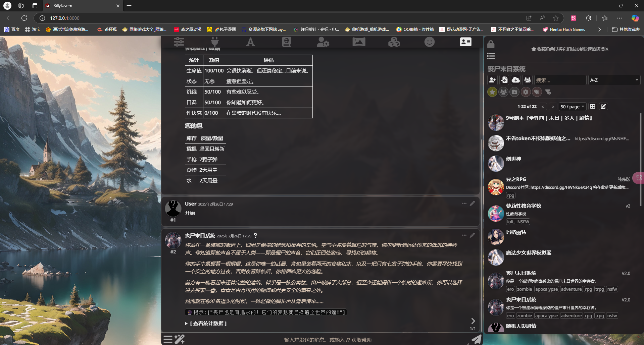Open the backgrounds panel

(359, 42)
